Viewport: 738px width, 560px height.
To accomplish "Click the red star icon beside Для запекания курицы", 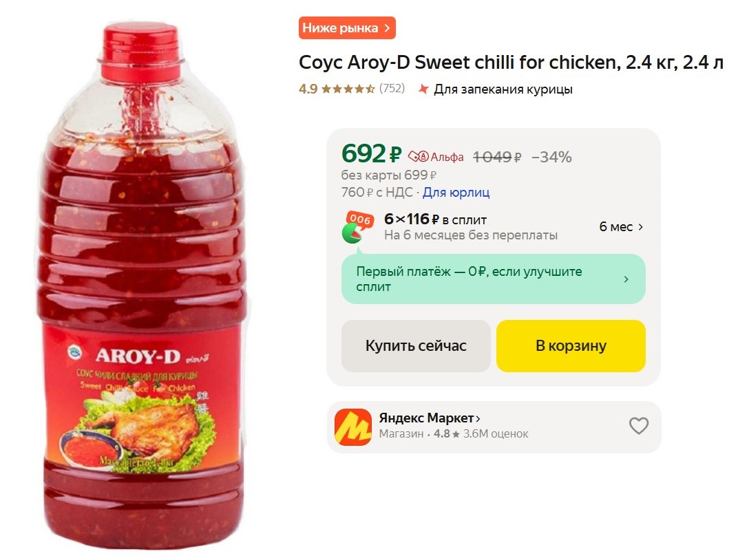I will click(x=424, y=89).
